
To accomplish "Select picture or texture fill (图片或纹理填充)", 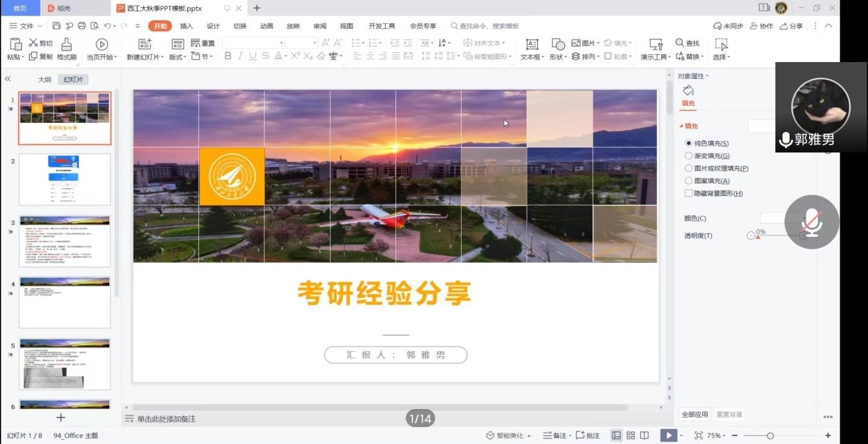I will tap(689, 169).
